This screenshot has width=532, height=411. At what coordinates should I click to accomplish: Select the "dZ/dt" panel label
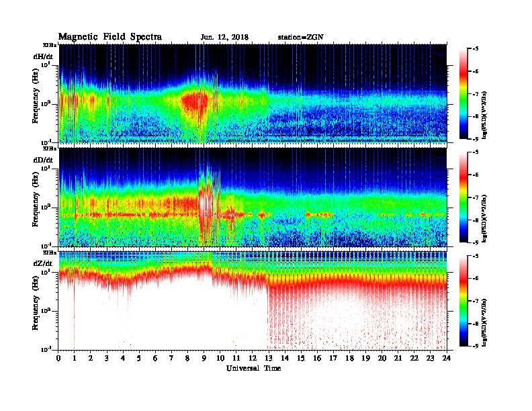[x=43, y=263]
